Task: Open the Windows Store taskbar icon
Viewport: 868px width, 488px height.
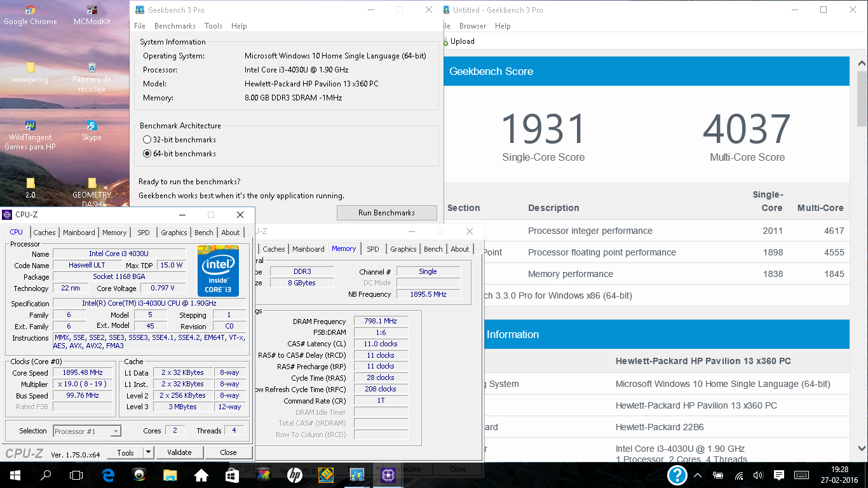Action: [x=233, y=475]
